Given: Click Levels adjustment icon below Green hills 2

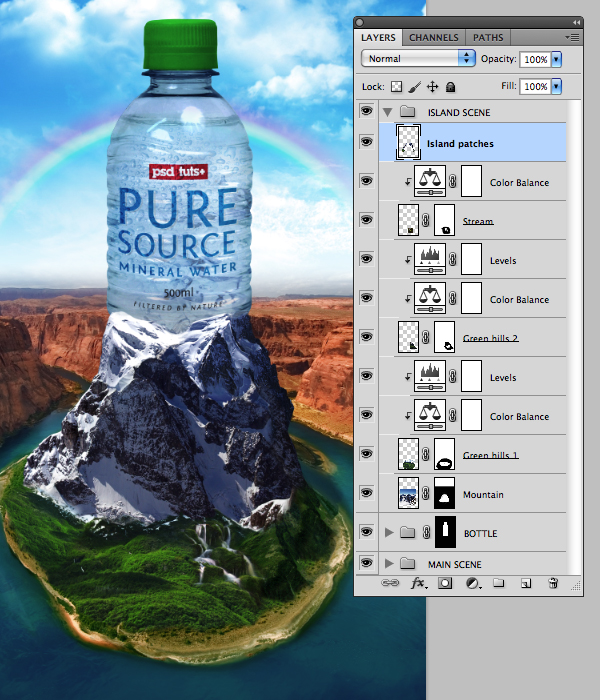Looking at the screenshot, I should click(x=430, y=376).
